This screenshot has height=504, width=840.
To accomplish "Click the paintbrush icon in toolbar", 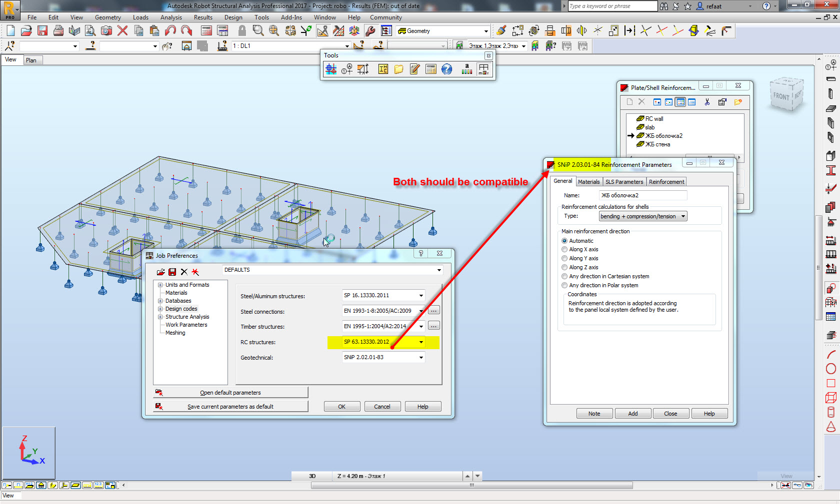I will 501,31.
